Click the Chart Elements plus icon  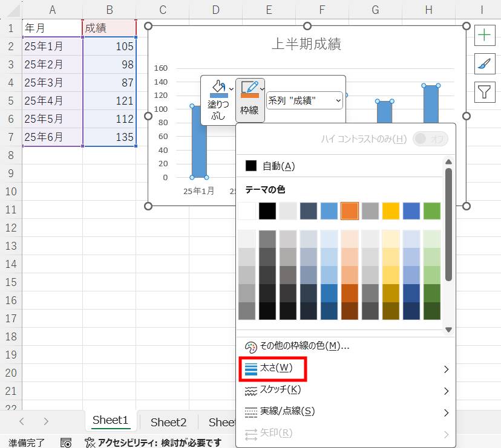485,35
